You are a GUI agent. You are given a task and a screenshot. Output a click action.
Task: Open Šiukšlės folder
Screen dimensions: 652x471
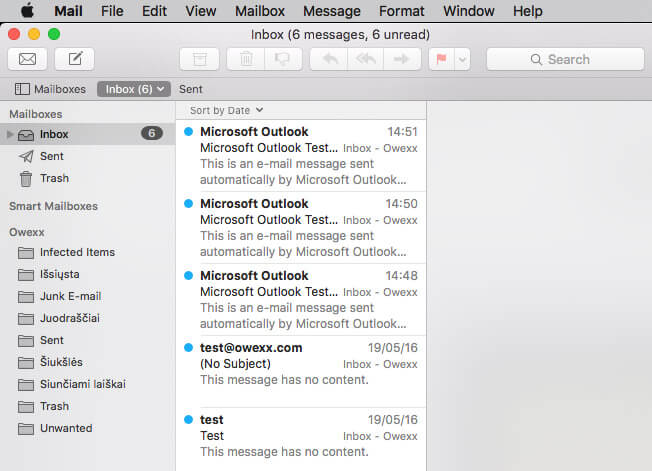tap(87, 362)
